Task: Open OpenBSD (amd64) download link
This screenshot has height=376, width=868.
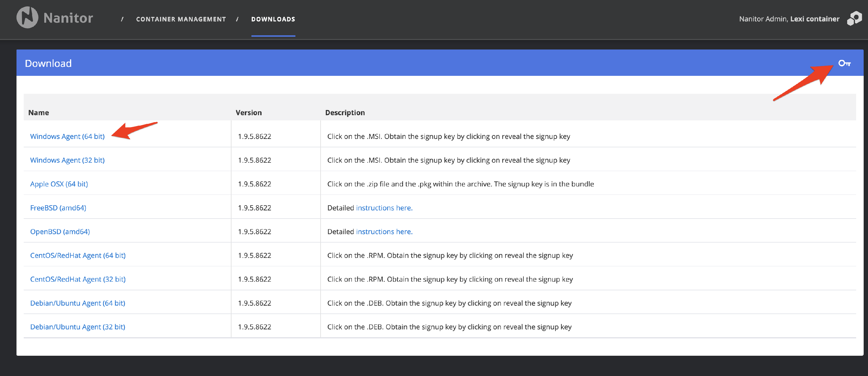Action: (60, 232)
